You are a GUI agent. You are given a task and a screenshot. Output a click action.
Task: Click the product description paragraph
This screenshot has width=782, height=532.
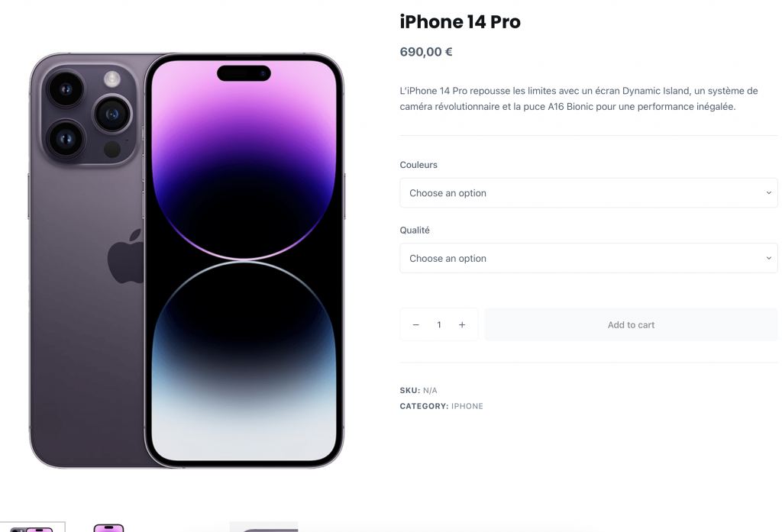[x=579, y=98]
